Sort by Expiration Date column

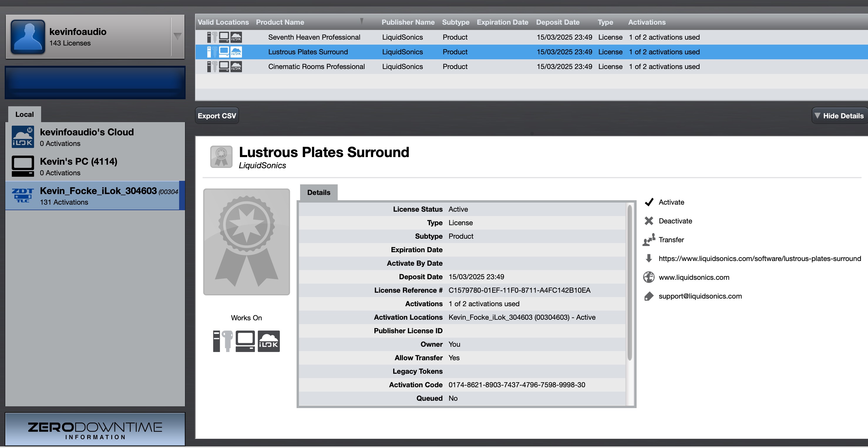502,22
